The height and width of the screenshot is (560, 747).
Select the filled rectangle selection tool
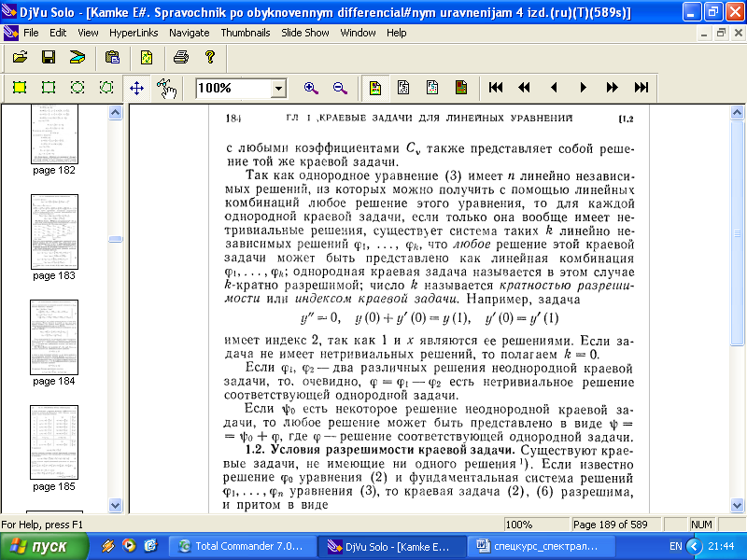click(x=20, y=88)
